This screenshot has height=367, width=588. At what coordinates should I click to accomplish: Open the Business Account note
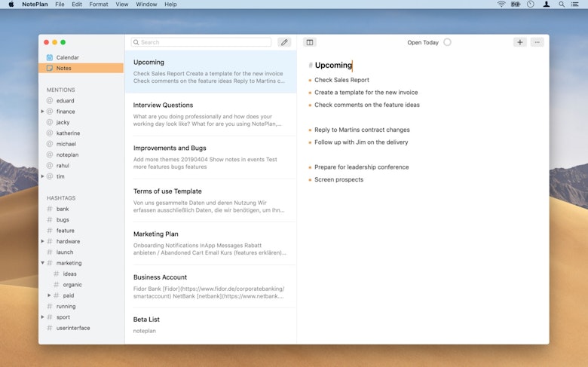(211, 286)
